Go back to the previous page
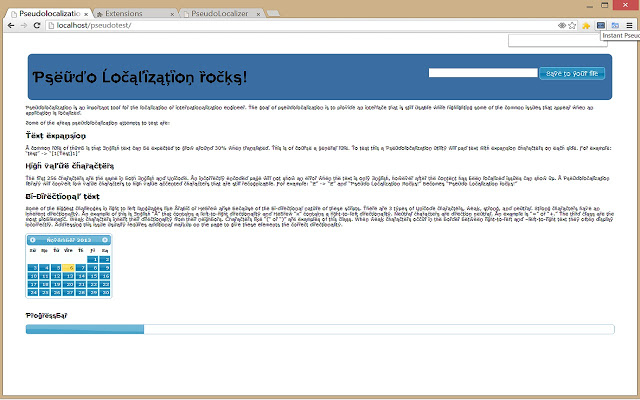Screen dimensions: 640x400 click(x=11, y=25)
